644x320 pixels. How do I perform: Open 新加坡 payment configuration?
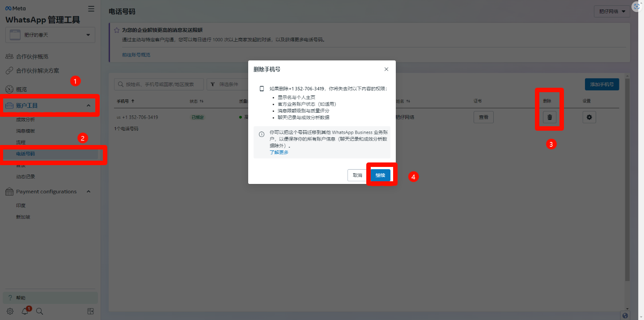[23, 217]
